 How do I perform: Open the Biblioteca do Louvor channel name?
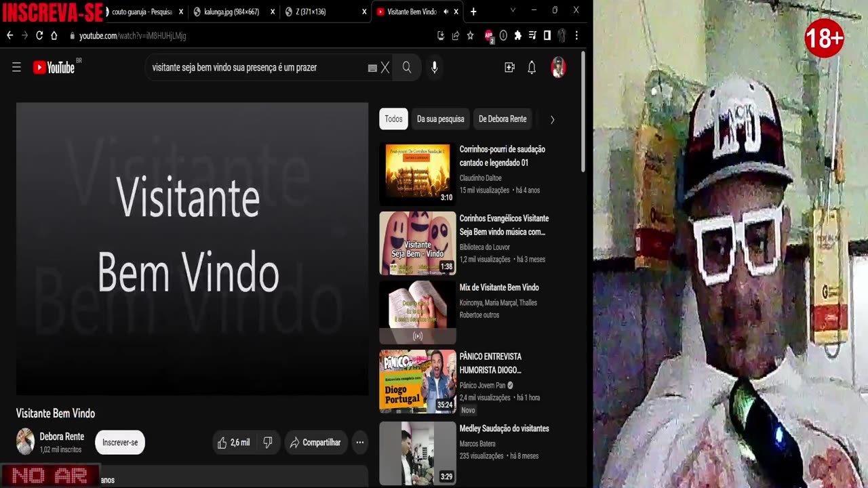[484, 247]
